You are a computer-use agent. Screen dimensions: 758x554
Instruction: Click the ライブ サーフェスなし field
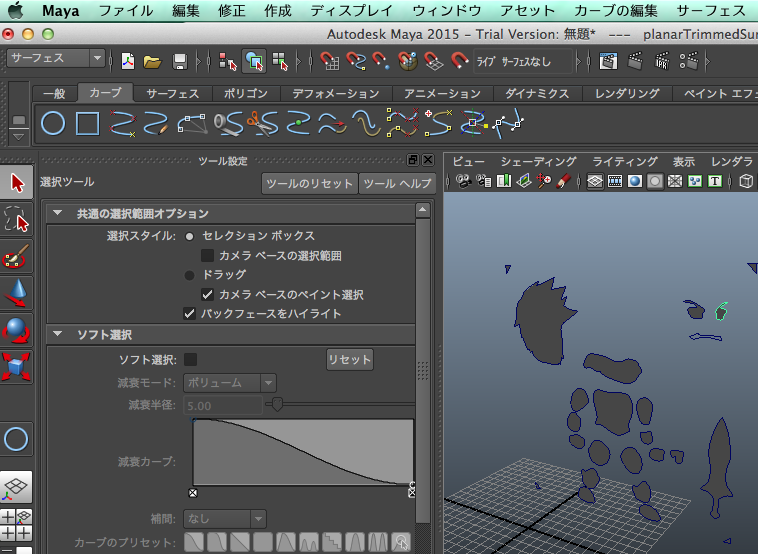tap(522, 61)
